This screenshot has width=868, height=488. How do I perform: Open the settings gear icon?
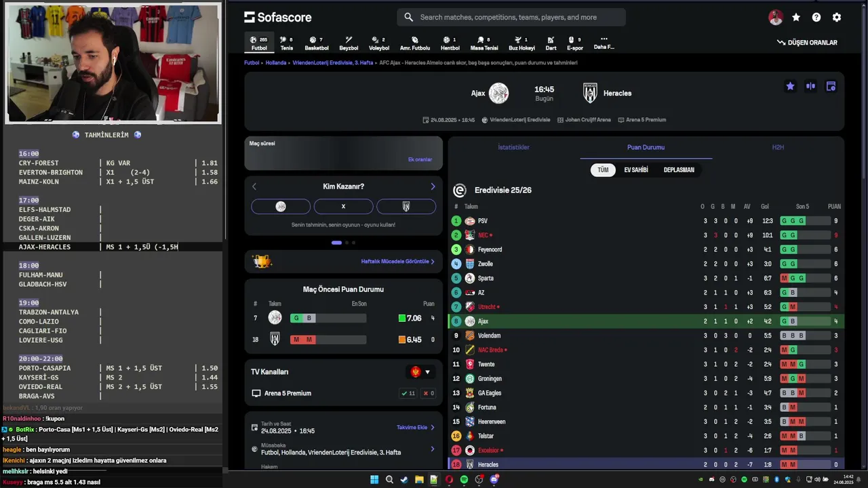click(837, 18)
